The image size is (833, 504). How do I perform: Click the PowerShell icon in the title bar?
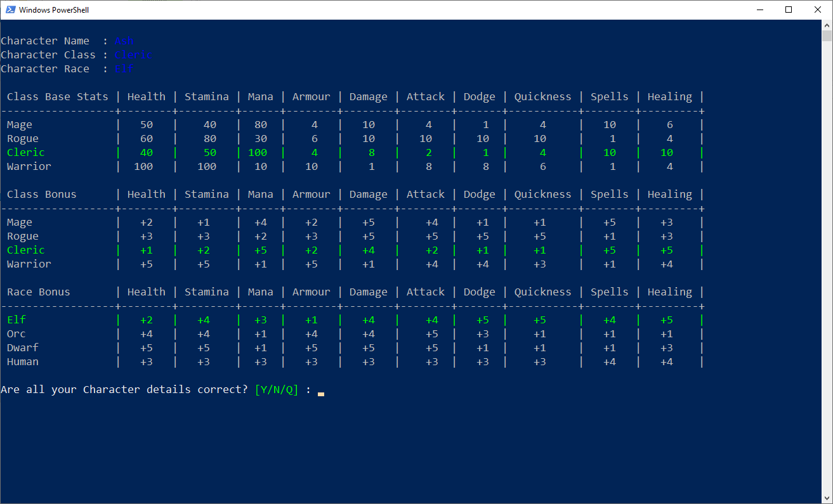coord(11,10)
